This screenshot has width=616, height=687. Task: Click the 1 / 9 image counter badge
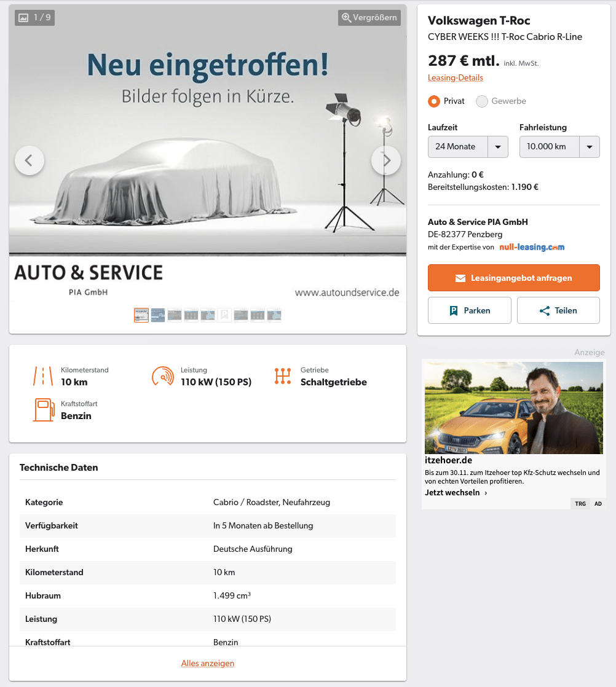tap(34, 18)
